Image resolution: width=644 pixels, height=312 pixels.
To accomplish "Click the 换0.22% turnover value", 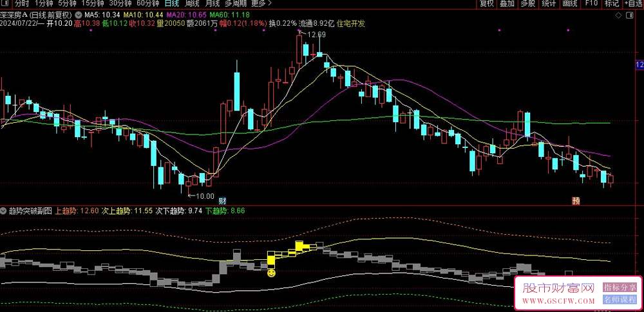I will tap(283, 23).
